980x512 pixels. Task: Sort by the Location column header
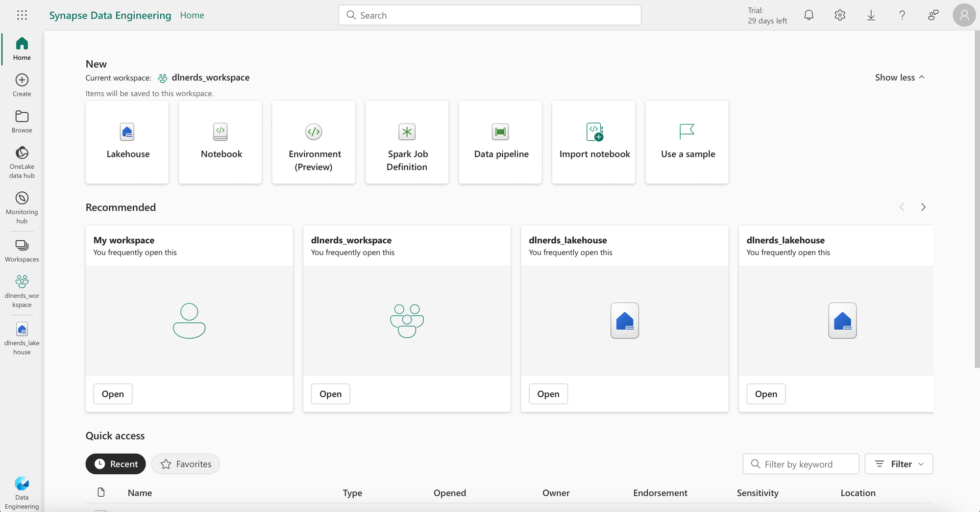click(858, 493)
